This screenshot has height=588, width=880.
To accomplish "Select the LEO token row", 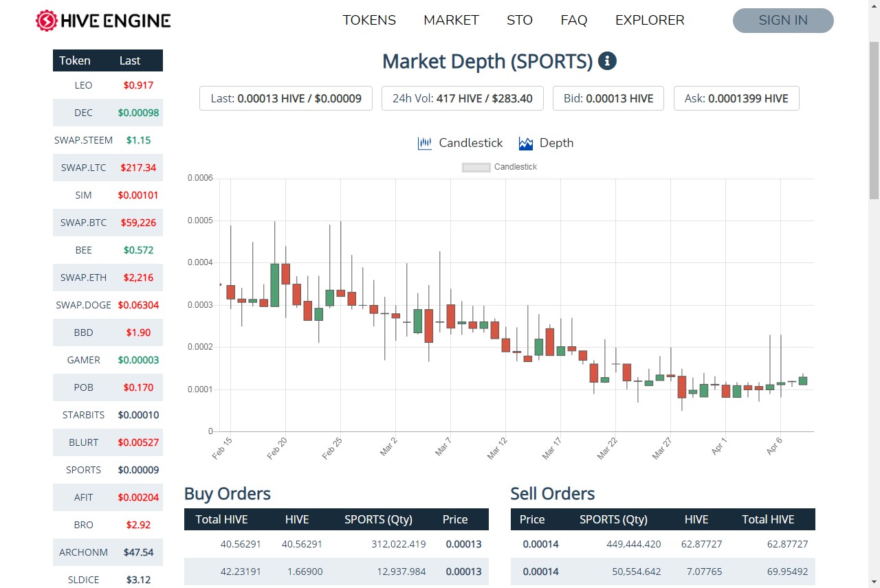I will click(x=108, y=85).
